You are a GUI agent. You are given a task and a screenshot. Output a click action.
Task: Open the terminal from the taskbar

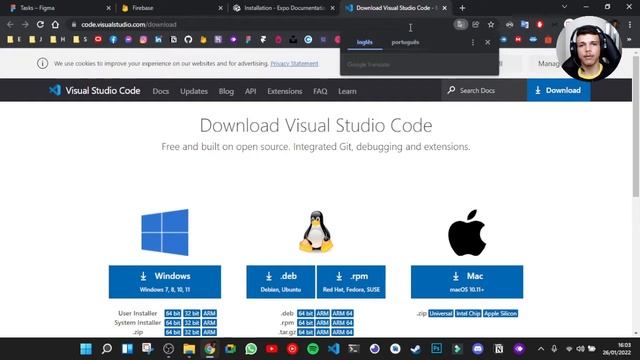[354, 349]
